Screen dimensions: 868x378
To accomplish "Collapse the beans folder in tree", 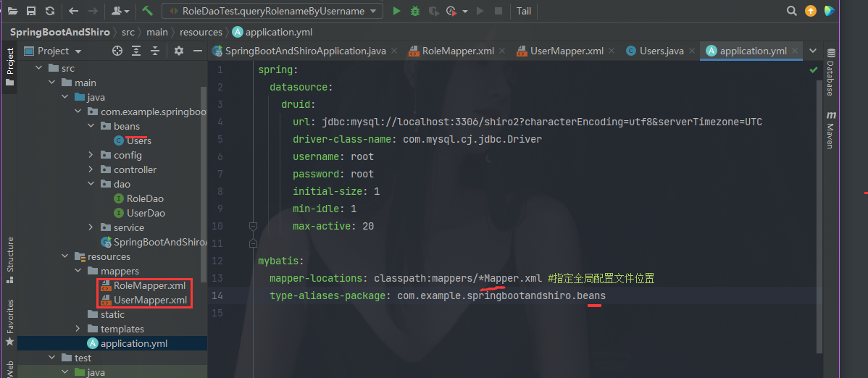I will (x=91, y=126).
